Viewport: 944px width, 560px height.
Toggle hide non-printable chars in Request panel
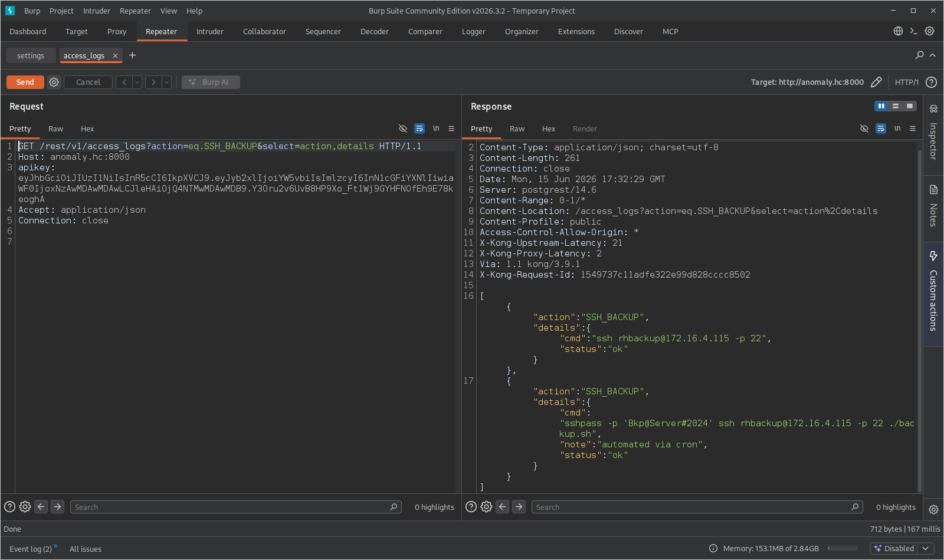click(x=403, y=129)
